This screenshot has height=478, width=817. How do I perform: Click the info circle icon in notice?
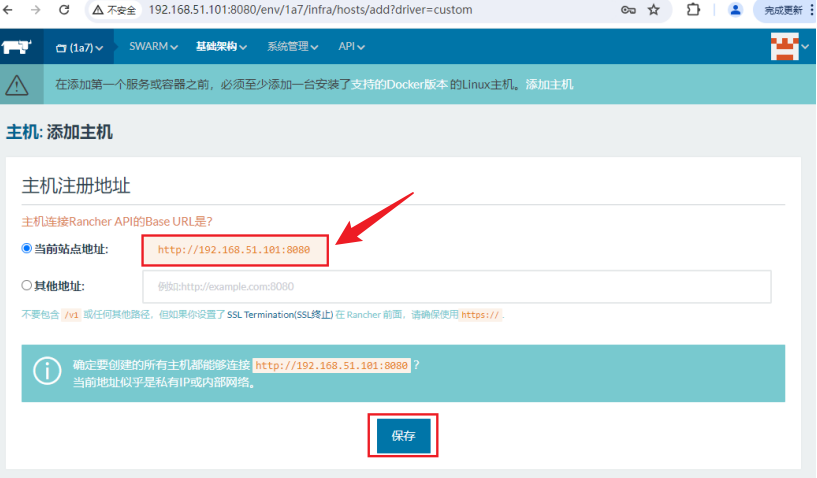click(x=47, y=371)
